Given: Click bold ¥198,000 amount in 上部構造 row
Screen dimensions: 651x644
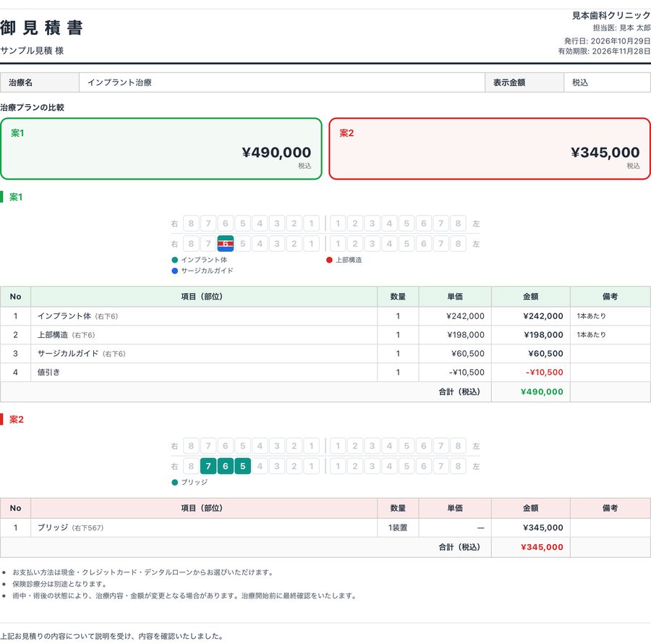Looking at the screenshot, I should pos(543,335).
